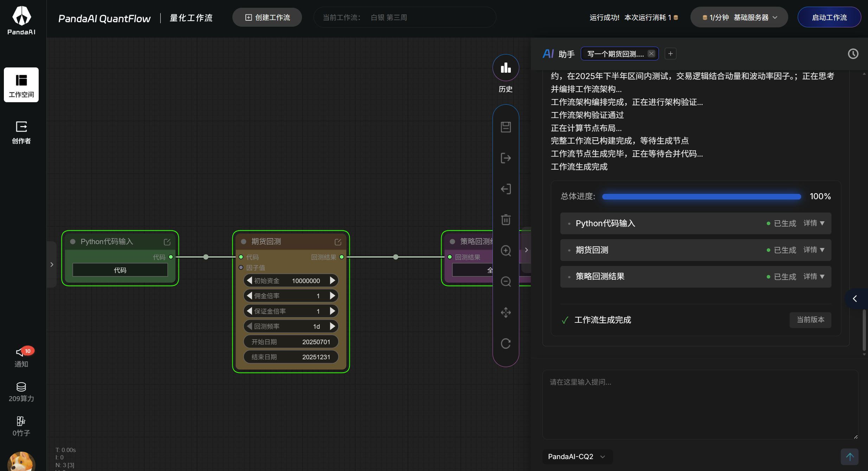View the 209算力 compute balance
Image resolution: width=868 pixels, height=471 pixels.
click(x=21, y=392)
